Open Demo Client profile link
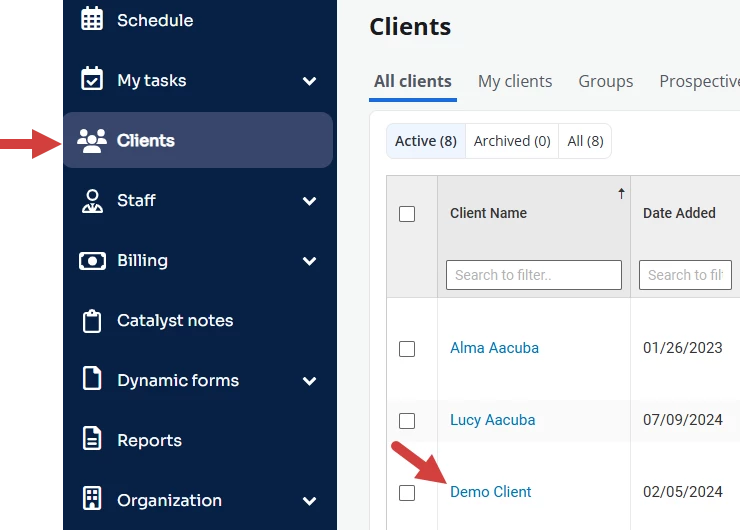 pyautogui.click(x=490, y=492)
